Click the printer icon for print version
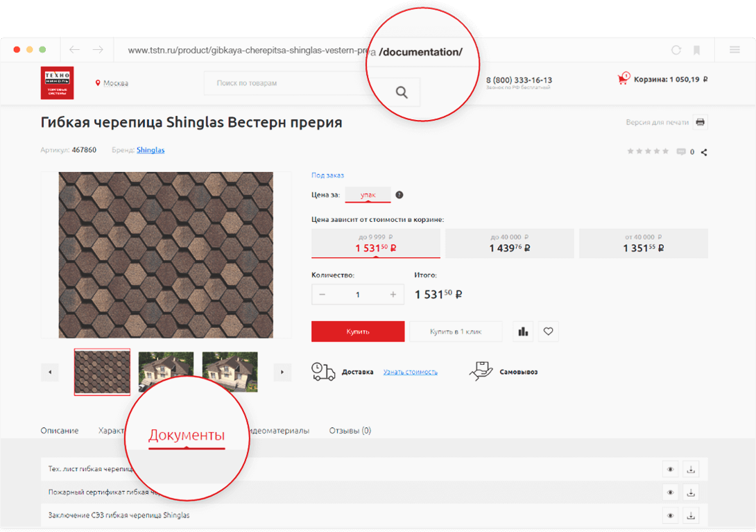Viewport: 756px width, 532px height. (700, 122)
